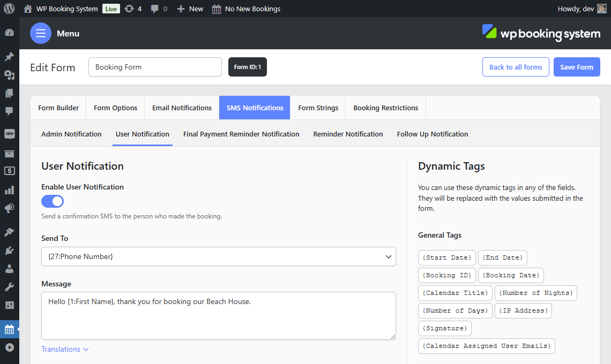
Task: Switch to the Form Options tab
Action: [x=115, y=108]
